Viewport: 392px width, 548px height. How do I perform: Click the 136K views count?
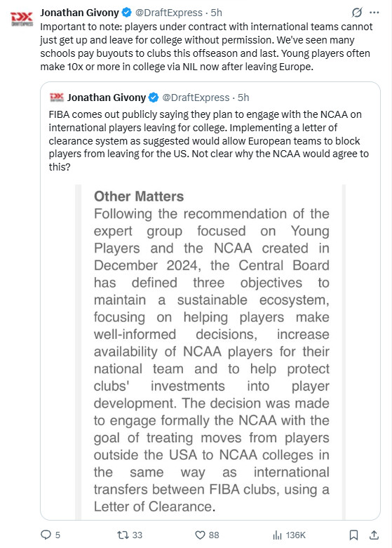[x=295, y=535]
